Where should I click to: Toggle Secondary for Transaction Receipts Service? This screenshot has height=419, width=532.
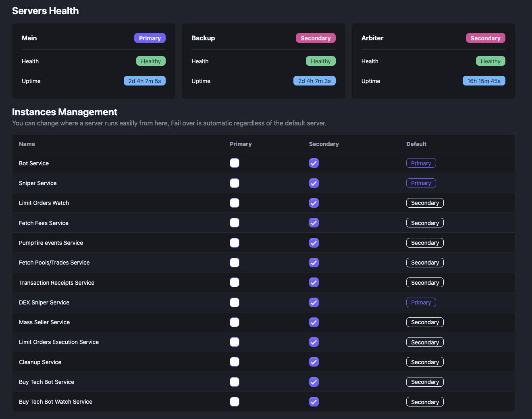click(314, 282)
